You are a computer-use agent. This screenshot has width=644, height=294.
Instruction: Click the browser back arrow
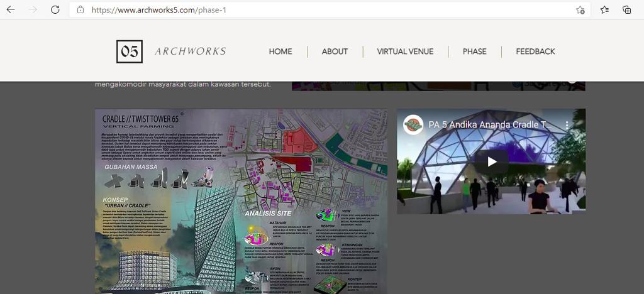point(13,10)
